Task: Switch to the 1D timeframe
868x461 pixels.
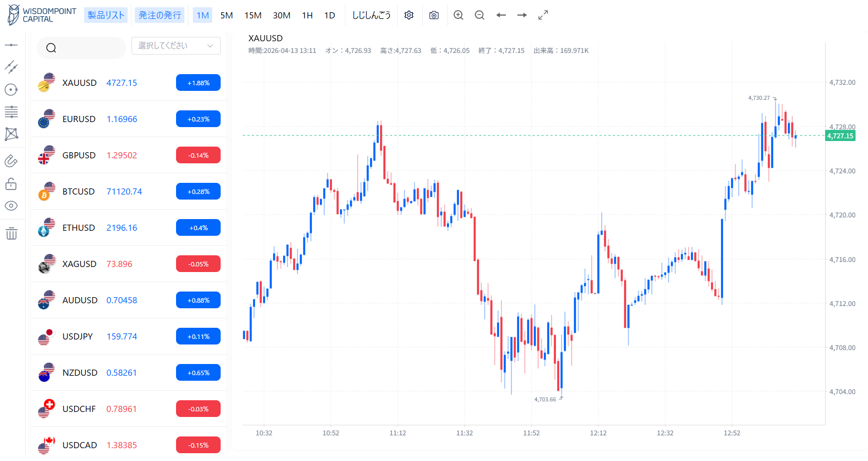Action: pos(329,15)
